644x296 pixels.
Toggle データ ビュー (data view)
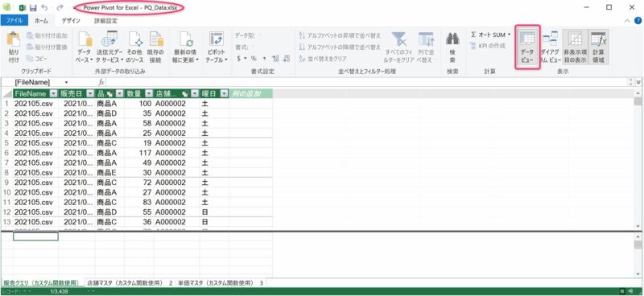[527, 47]
